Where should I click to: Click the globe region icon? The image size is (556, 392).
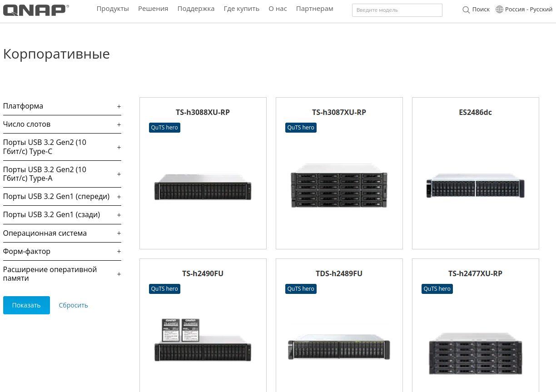(499, 10)
